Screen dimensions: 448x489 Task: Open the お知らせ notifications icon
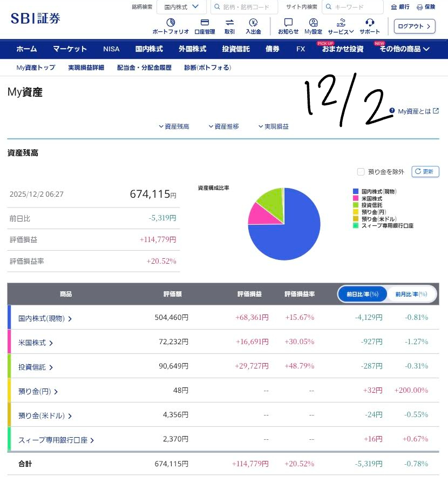pos(288,23)
